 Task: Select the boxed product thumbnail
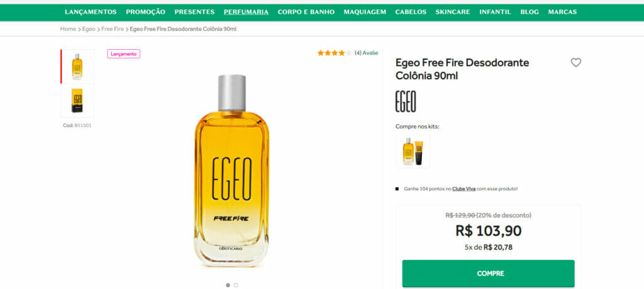(x=77, y=101)
